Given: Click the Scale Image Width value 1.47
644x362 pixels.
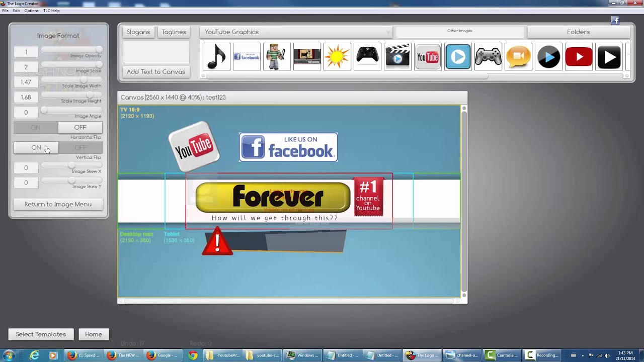Looking at the screenshot, I should click(x=26, y=82).
